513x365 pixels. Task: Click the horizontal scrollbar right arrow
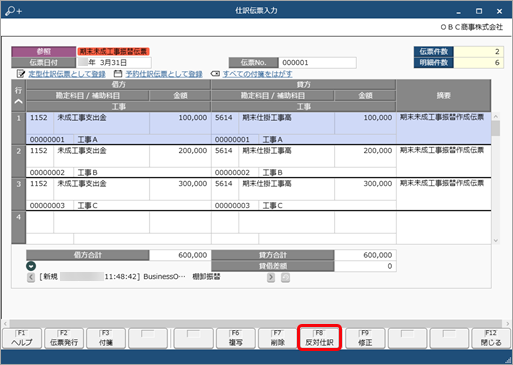(x=507, y=323)
